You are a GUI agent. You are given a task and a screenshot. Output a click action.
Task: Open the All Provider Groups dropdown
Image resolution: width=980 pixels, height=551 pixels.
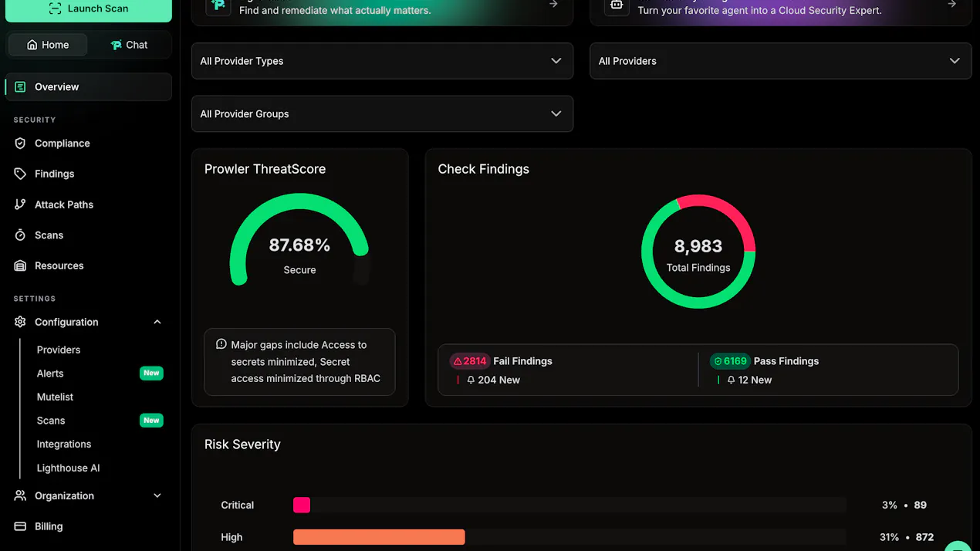click(382, 113)
